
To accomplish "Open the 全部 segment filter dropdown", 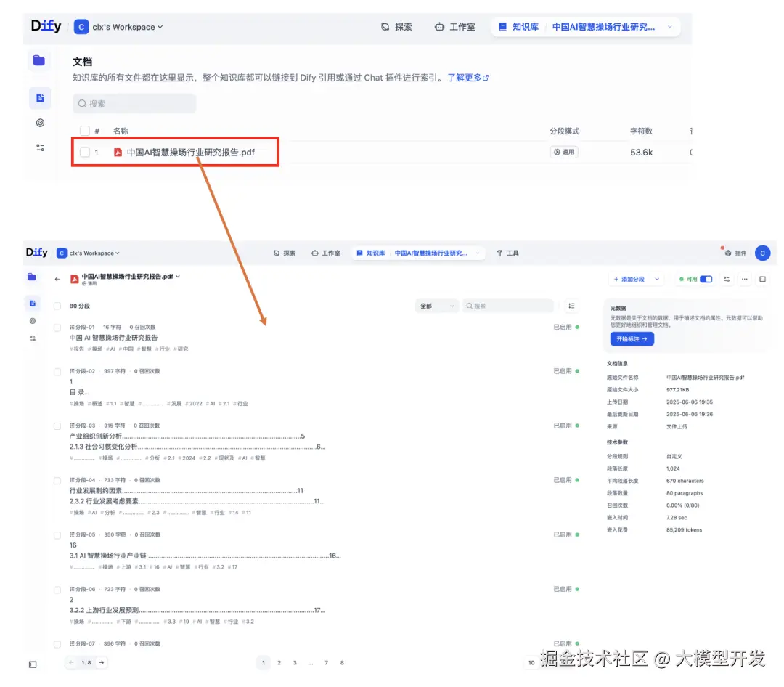I will pos(436,306).
